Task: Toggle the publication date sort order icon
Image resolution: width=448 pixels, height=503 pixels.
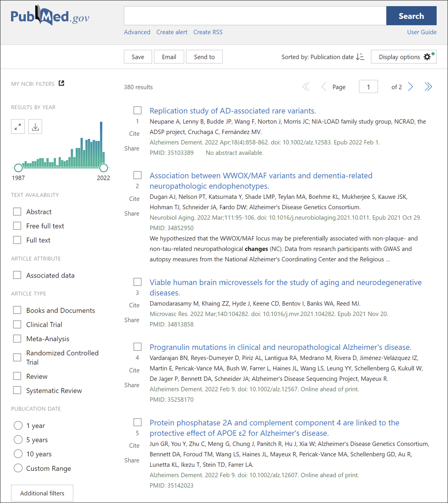Action: (x=360, y=57)
